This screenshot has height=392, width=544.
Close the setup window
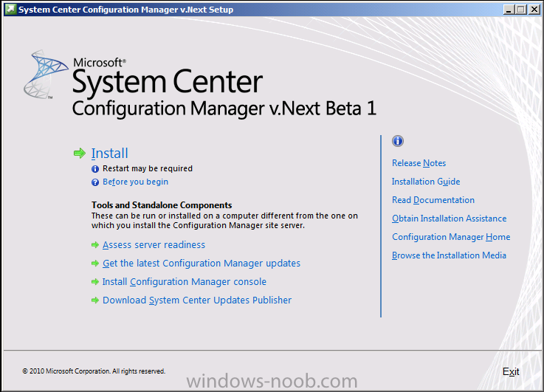(x=534, y=10)
